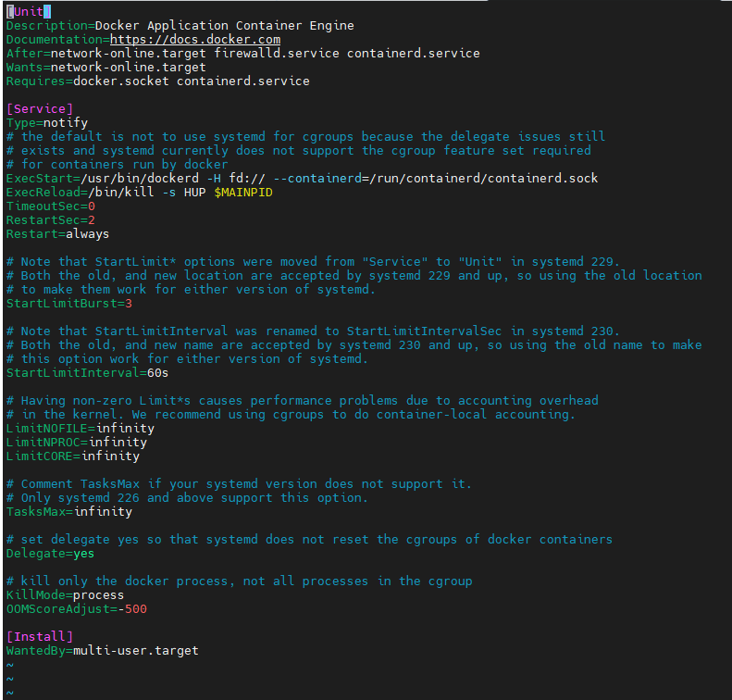Click the comment '# Both the old, and new name are accepted'
732x700 pixels.
(354, 345)
